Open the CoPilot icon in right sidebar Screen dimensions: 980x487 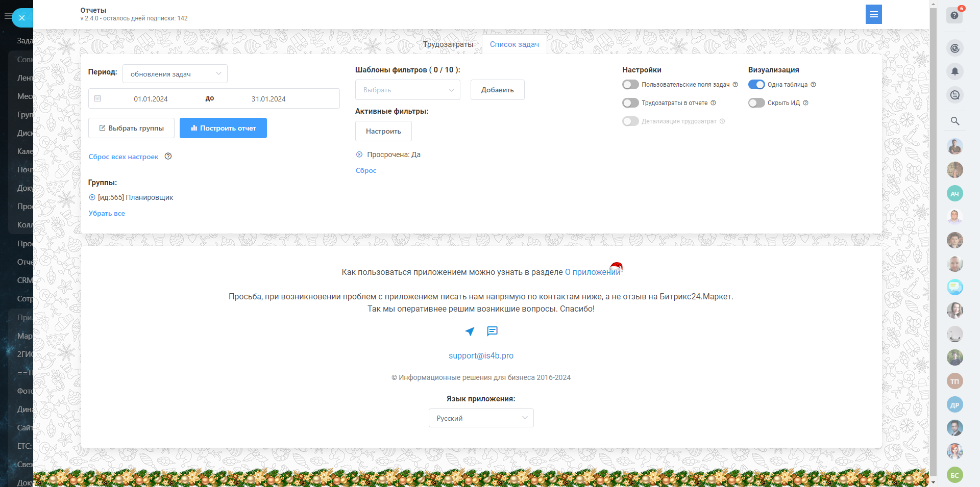pyautogui.click(x=955, y=48)
